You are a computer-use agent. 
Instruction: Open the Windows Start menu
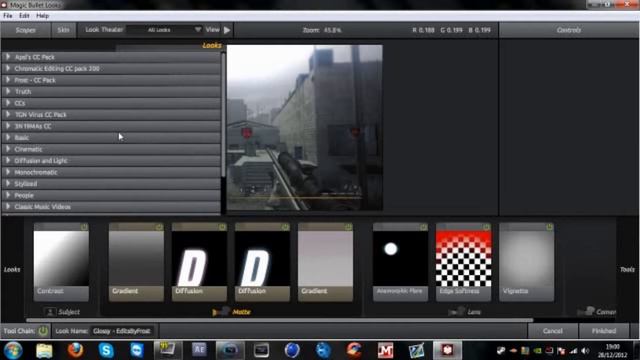click(13, 350)
